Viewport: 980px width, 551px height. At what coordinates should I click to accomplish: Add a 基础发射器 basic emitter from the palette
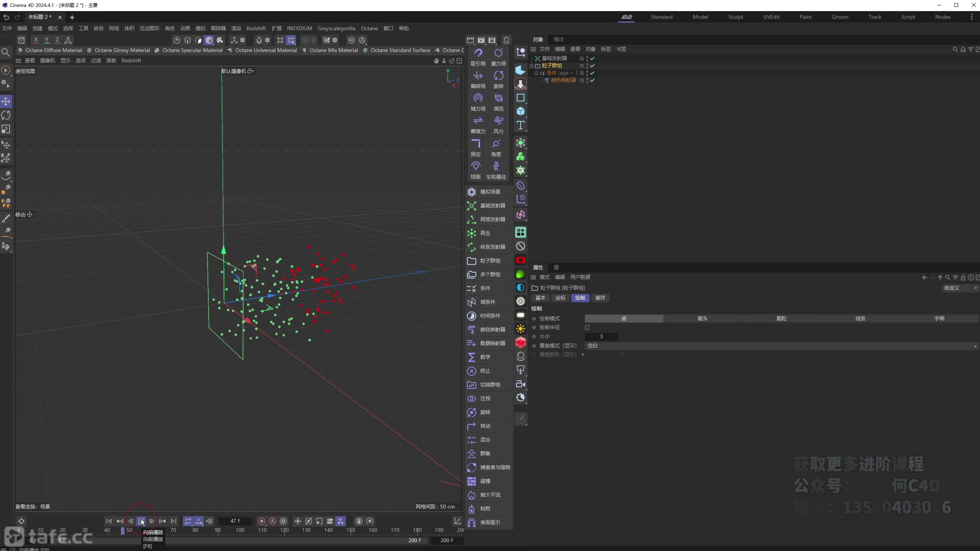coord(488,205)
